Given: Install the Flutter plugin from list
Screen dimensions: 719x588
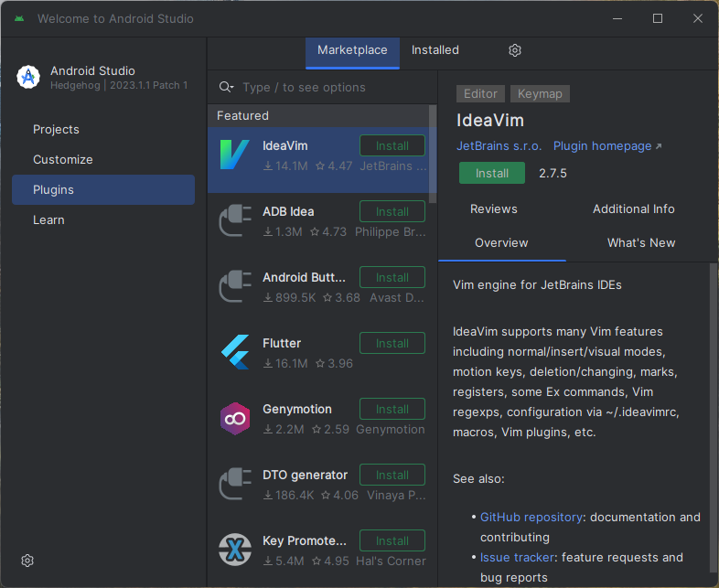Looking at the screenshot, I should click(392, 343).
